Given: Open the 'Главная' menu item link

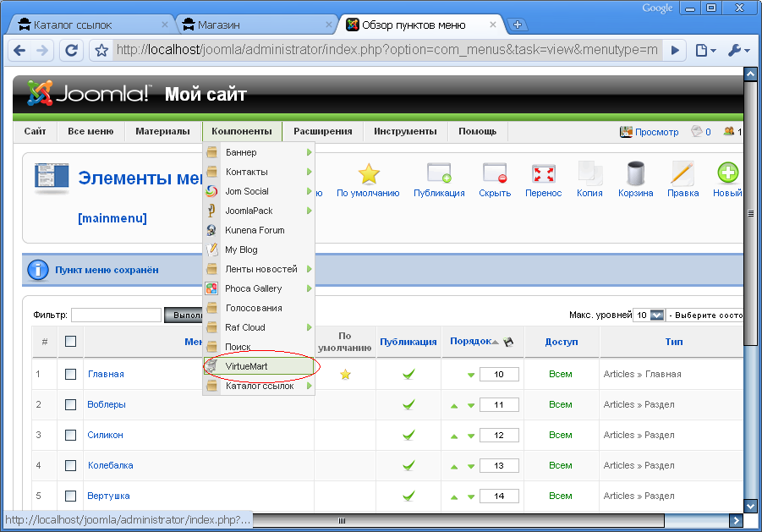Looking at the screenshot, I should click(x=106, y=374).
